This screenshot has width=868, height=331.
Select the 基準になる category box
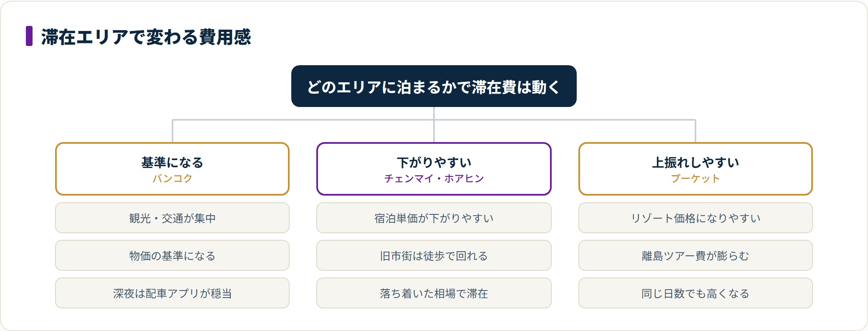click(172, 169)
